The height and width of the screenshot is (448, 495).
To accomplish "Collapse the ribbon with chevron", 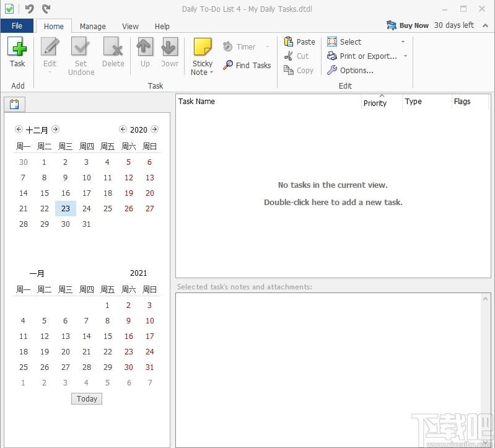I will point(485,25).
